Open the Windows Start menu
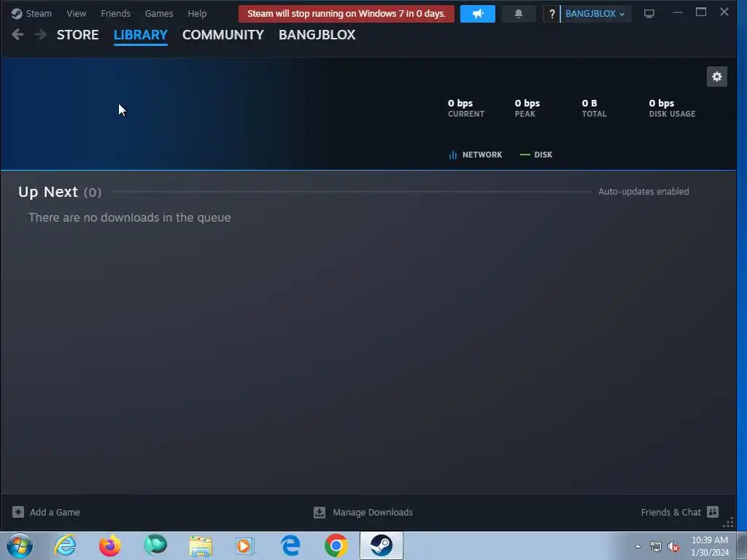This screenshot has height=560, width=747. coord(20,545)
